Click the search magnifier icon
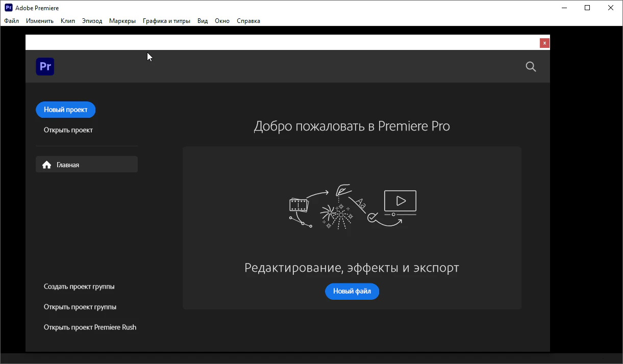Image resolution: width=623 pixels, height=364 pixels. tap(531, 67)
